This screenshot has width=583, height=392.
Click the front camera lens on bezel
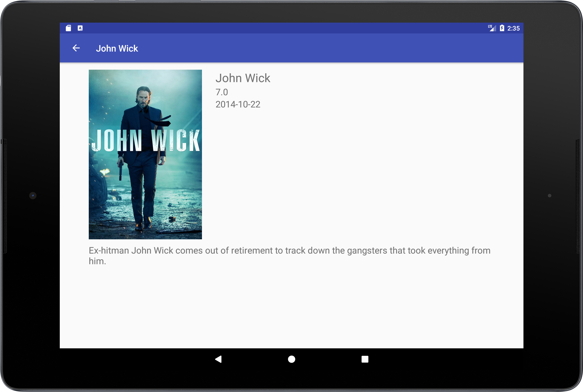pos(33,195)
